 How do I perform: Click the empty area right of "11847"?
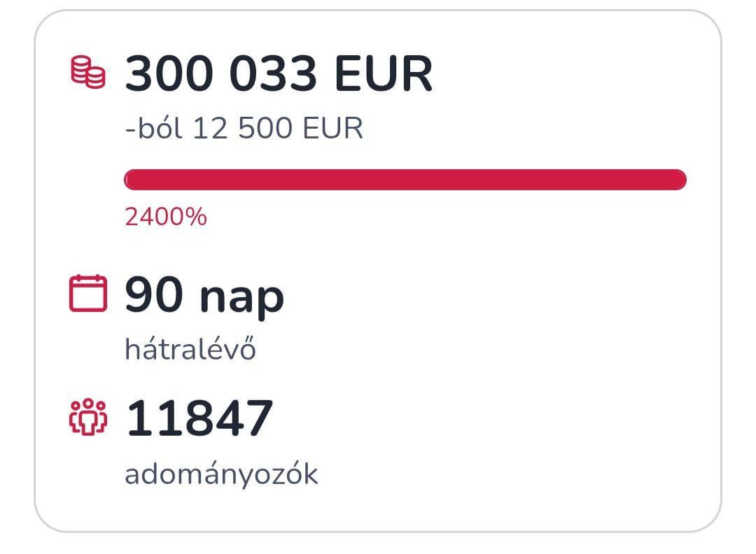(x=490, y=418)
